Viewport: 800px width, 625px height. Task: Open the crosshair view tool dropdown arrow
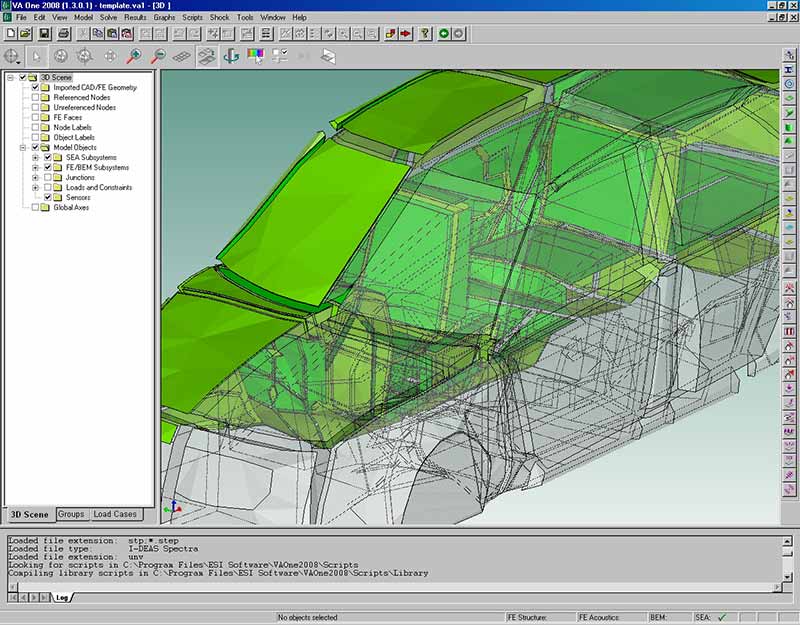point(19,63)
